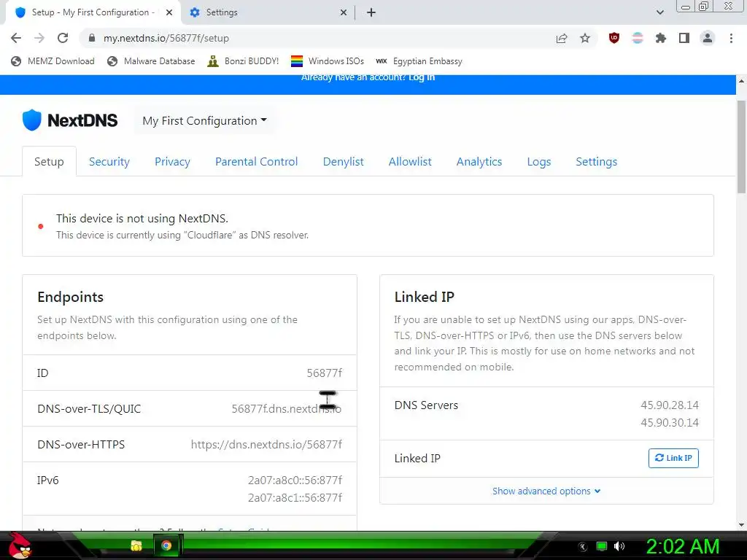Viewport: 747px width, 560px height.
Task: Open the Windows ISOs bookmark
Action: (328, 61)
